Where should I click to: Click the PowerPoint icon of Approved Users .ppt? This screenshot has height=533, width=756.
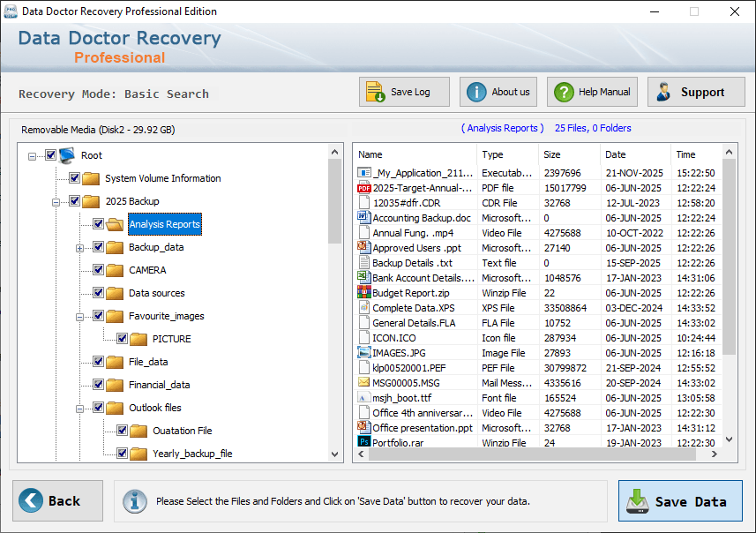(x=364, y=247)
